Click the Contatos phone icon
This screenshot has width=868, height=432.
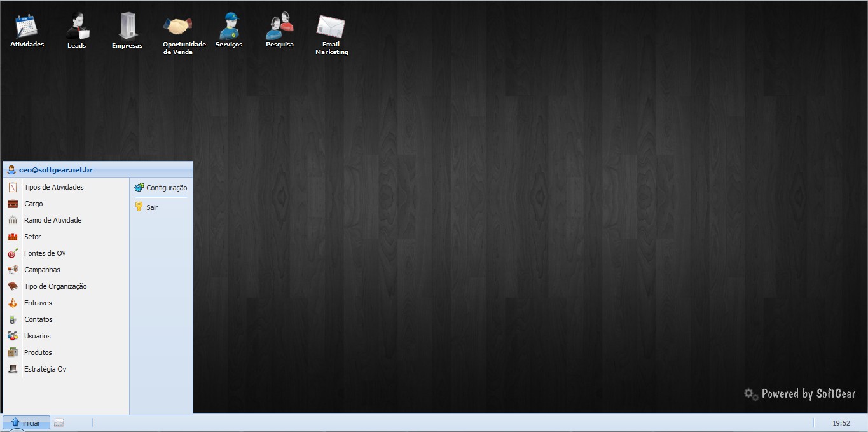coord(13,319)
